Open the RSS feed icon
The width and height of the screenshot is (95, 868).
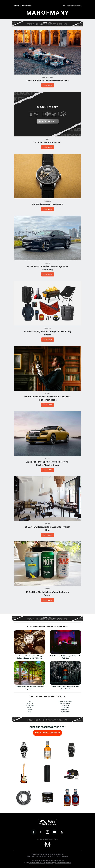click(61, 832)
